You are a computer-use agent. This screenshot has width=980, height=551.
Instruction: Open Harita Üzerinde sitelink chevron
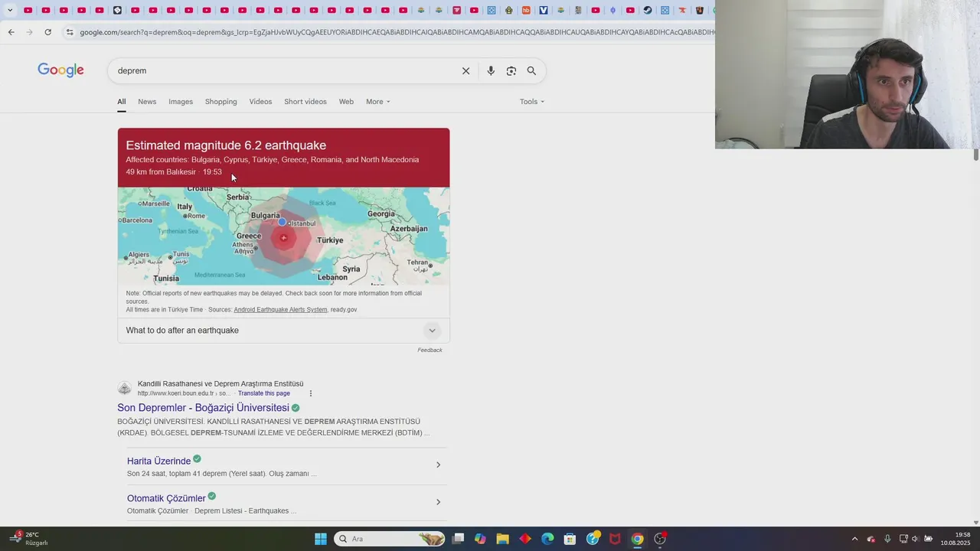pos(438,465)
